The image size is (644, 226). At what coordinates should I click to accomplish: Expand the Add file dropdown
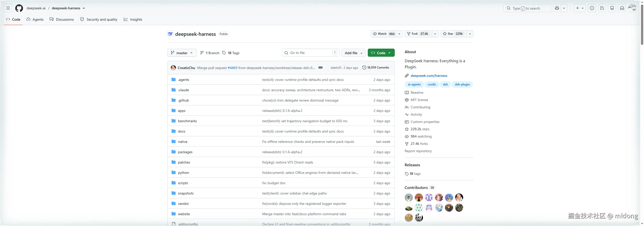353,53
